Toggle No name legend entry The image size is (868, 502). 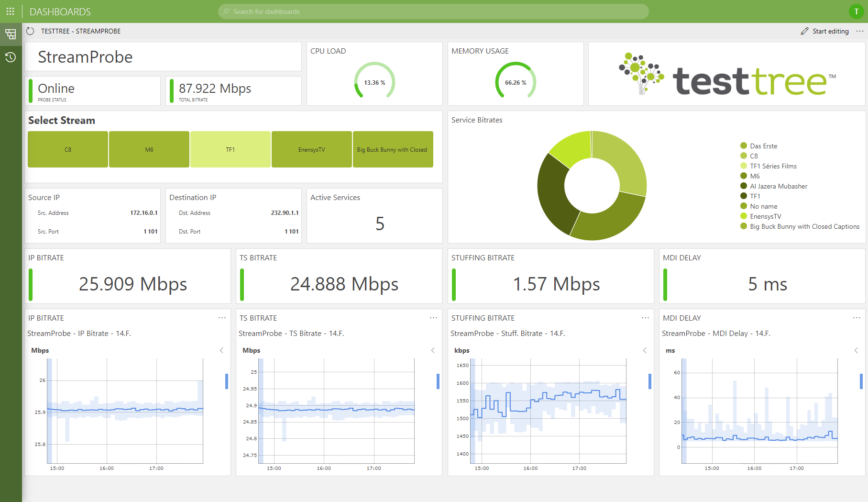(759, 206)
